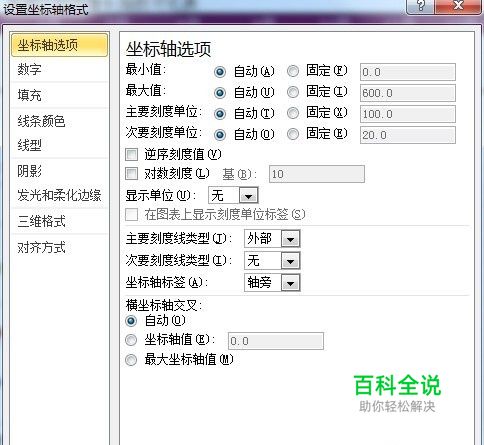The height and width of the screenshot is (445, 484).
Task: Select 自动 radio for 次要刻度单位
Action: (x=220, y=135)
